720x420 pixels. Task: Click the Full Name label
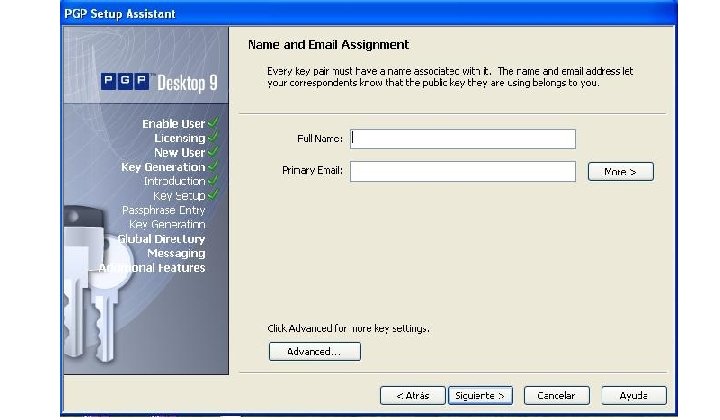click(320, 139)
